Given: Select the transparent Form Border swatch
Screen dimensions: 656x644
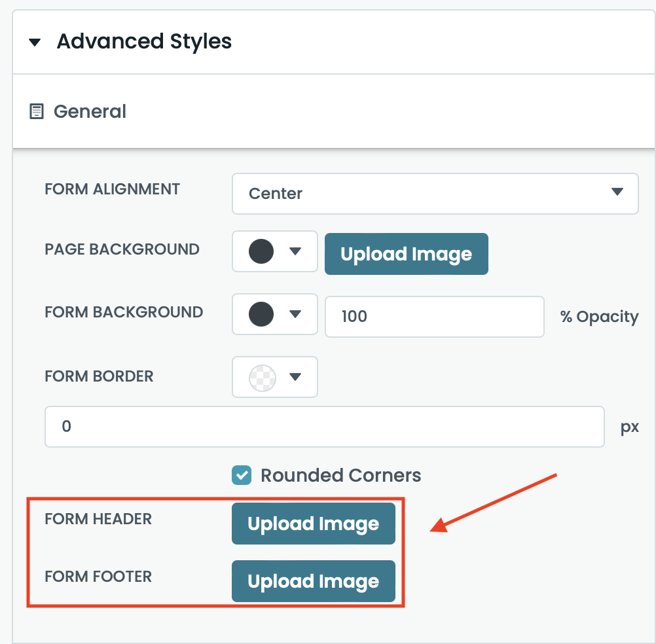Looking at the screenshot, I should 262,377.
